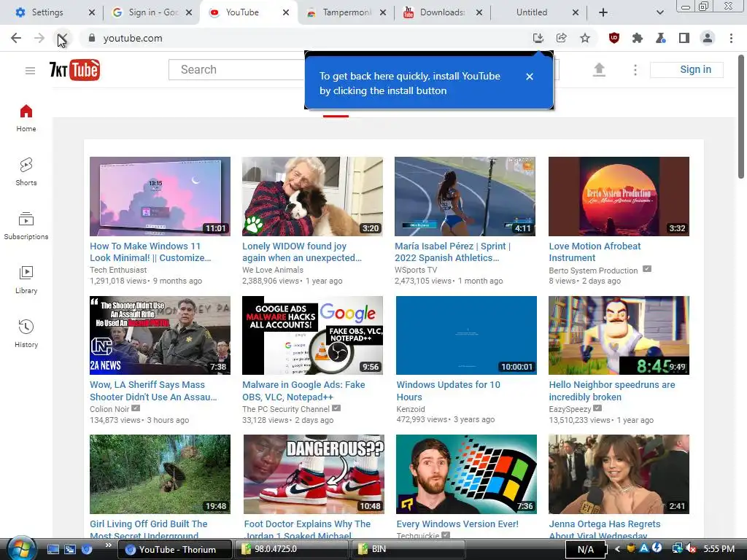Image resolution: width=747 pixels, height=560 pixels.
Task: Open The PC Security Channel link
Action: [286, 409]
